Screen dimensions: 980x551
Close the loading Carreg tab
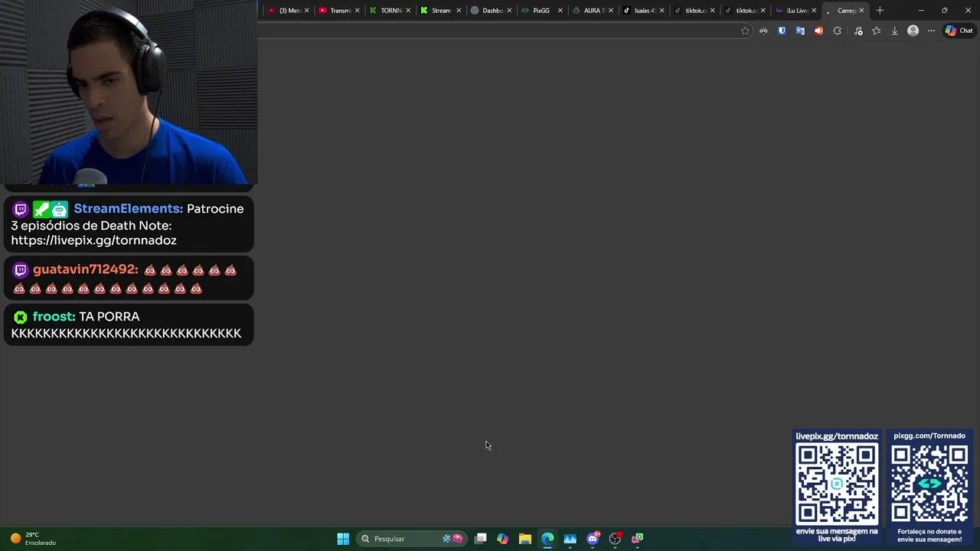coord(861,11)
